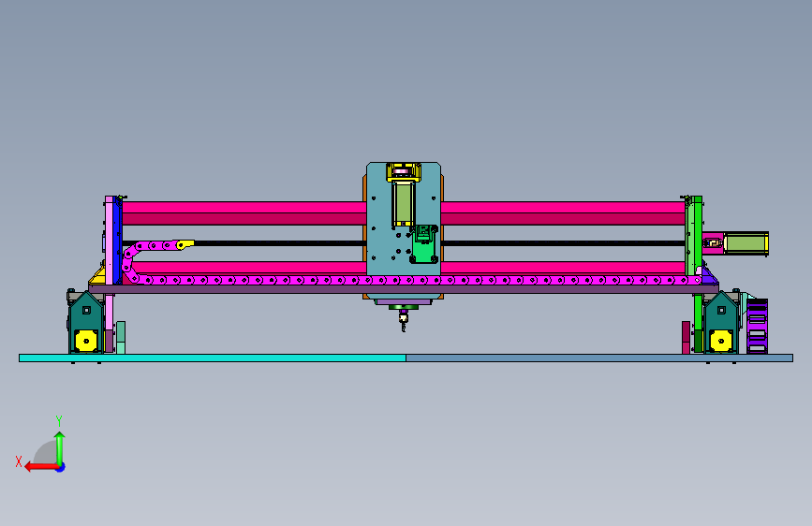Viewport: 812px width, 526px height.
Task: Select the steel-blue right half of the base plate
Action: pyautogui.click(x=599, y=358)
